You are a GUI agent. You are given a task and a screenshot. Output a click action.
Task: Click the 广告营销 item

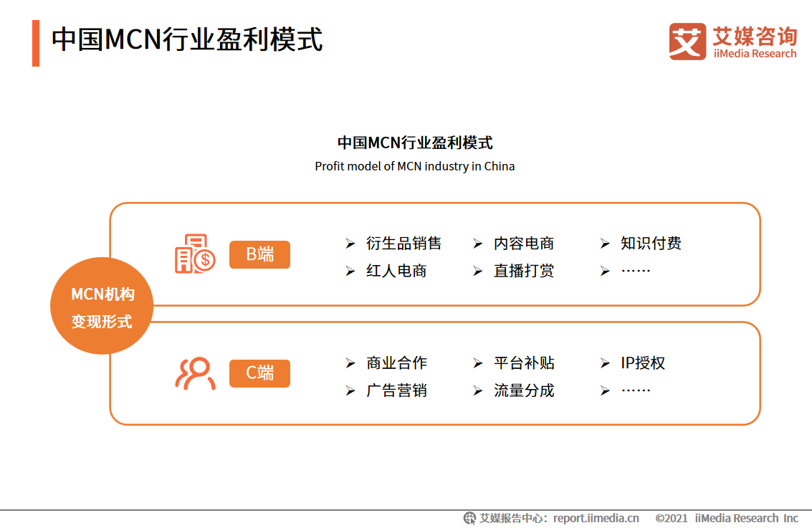click(x=396, y=390)
